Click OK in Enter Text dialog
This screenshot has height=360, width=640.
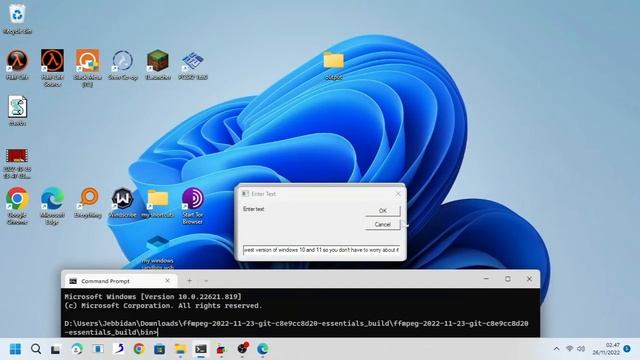click(382, 211)
